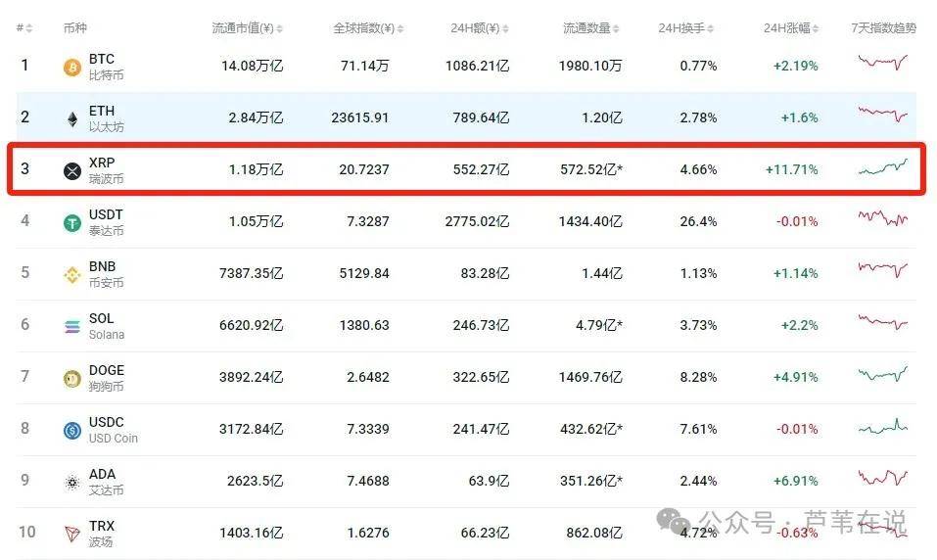Click the Cardano ADA dotted icon
937x560 pixels.
72,483
